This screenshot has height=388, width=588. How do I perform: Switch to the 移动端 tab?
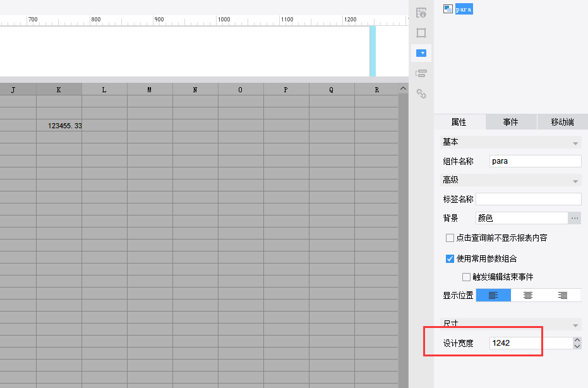(562, 122)
